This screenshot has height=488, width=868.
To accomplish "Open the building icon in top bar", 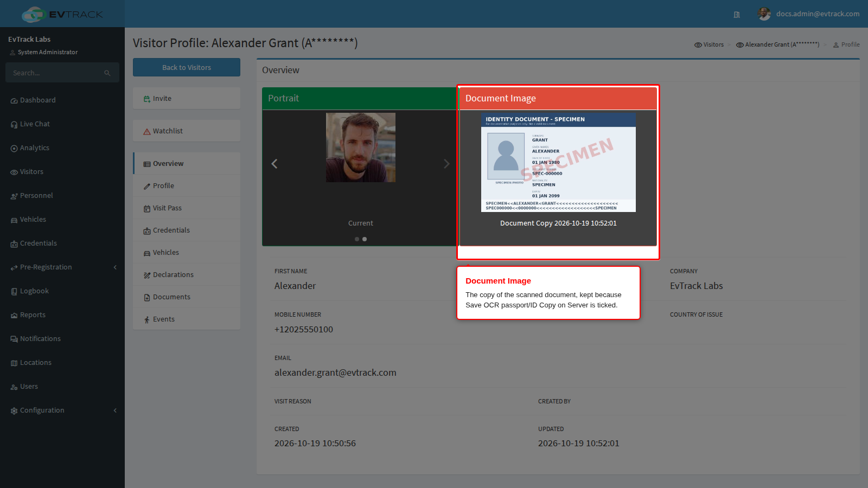I will tap(737, 15).
